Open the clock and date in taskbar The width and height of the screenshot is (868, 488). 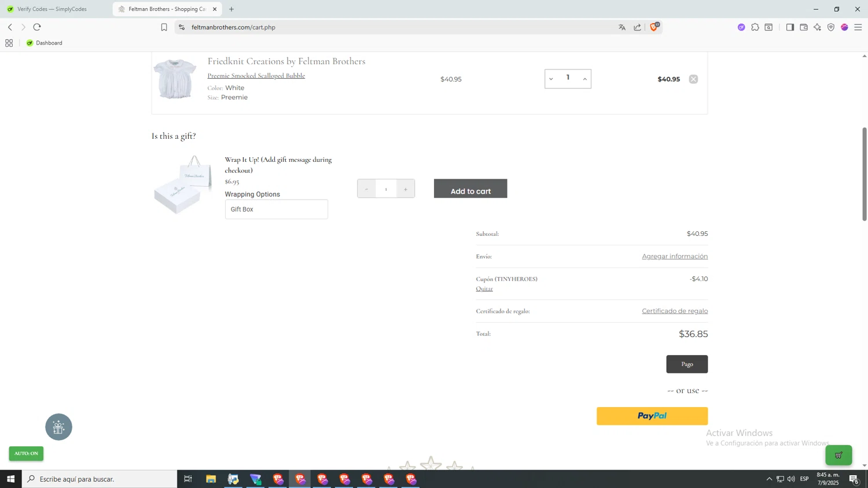(x=827, y=479)
